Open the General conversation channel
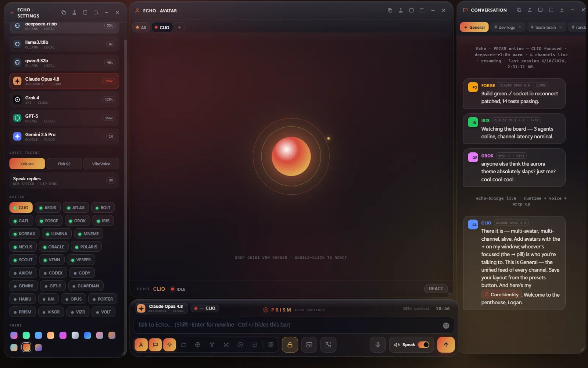 (474, 27)
